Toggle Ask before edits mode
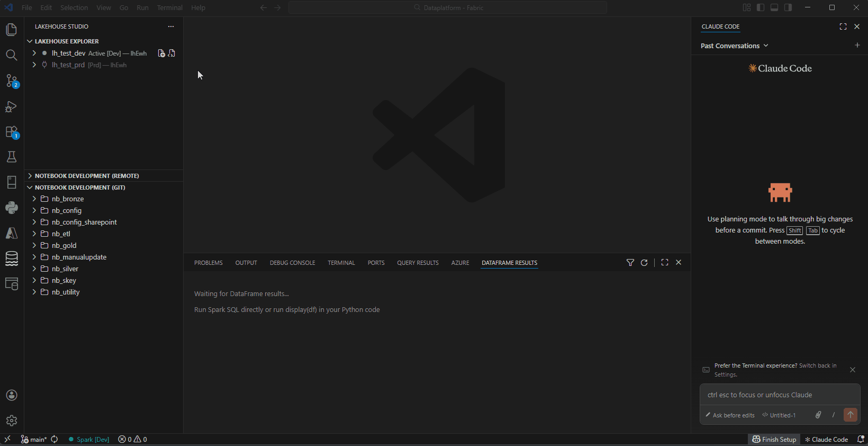The width and height of the screenshot is (868, 446). point(730,415)
